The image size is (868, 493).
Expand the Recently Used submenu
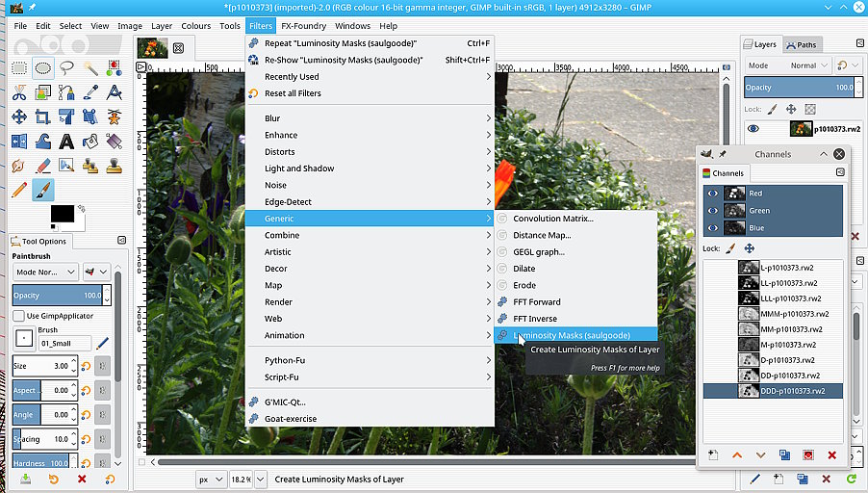[370, 76]
